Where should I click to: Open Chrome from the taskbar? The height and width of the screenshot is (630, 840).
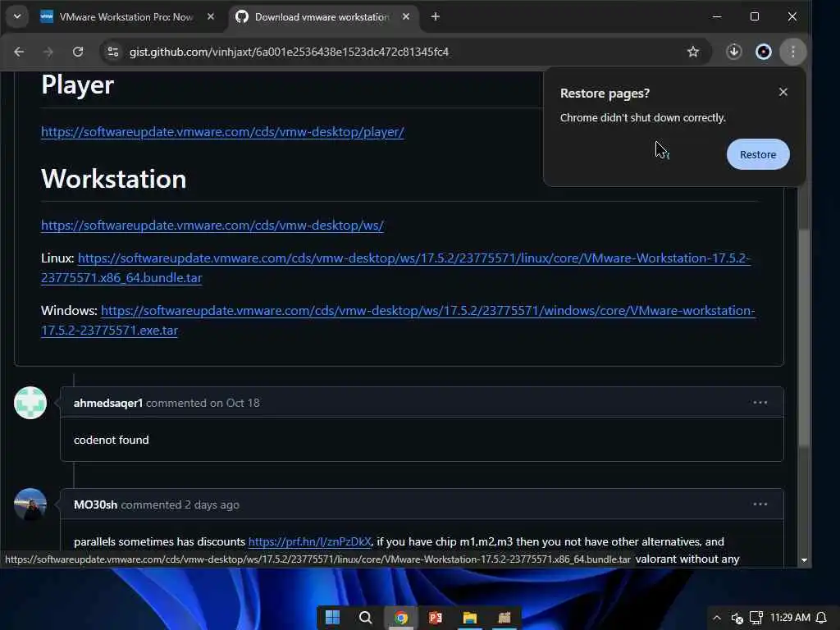400,618
